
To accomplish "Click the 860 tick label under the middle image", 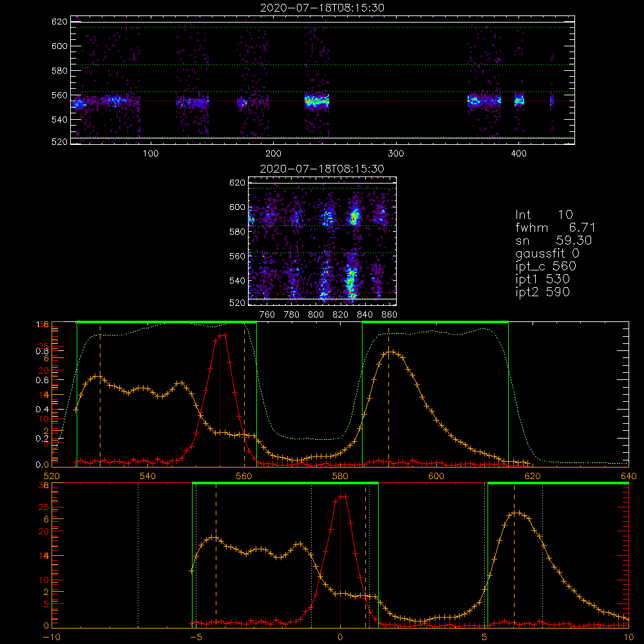I will coord(390,315).
